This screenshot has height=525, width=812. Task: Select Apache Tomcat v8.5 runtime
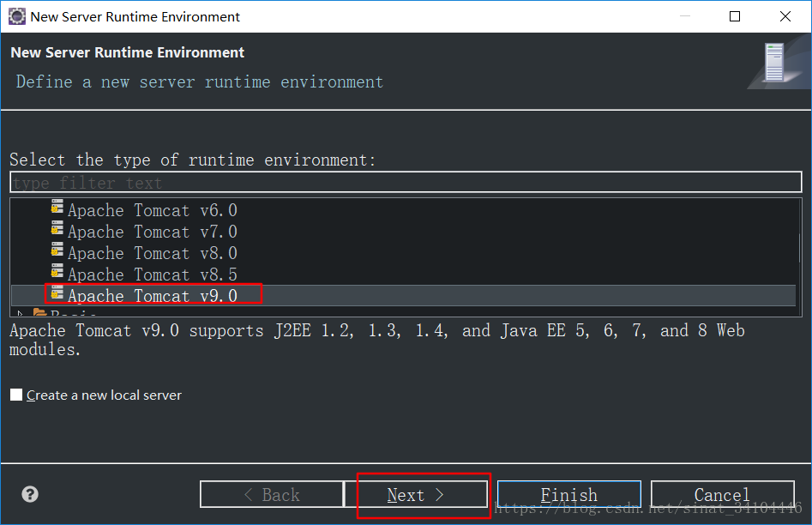point(153,275)
